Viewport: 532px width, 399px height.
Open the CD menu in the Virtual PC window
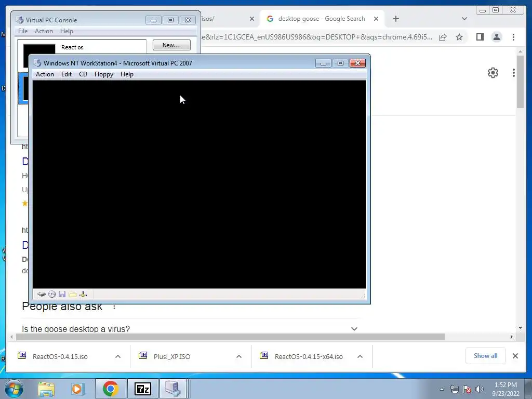[83, 74]
